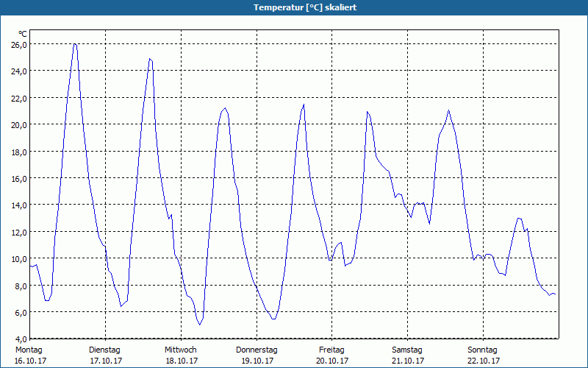Click the 6,0 y-axis value
This screenshot has height=368, width=588.
tap(21, 312)
